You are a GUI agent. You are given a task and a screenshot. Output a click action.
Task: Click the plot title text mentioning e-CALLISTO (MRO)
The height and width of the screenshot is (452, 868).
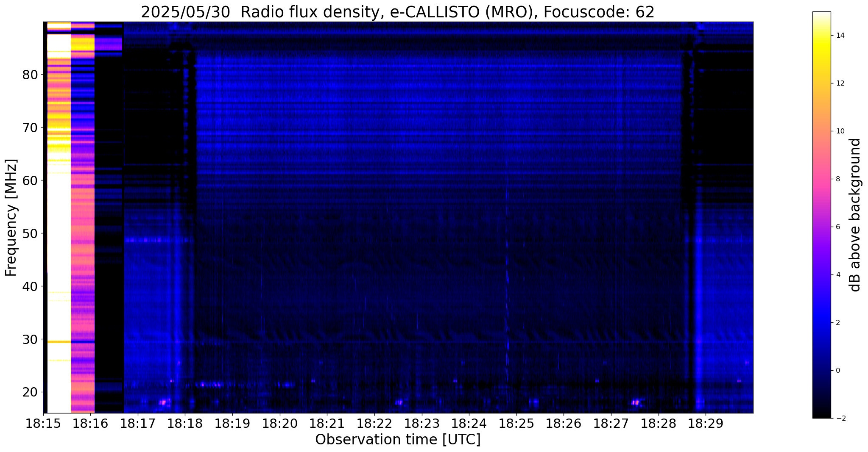(398, 12)
